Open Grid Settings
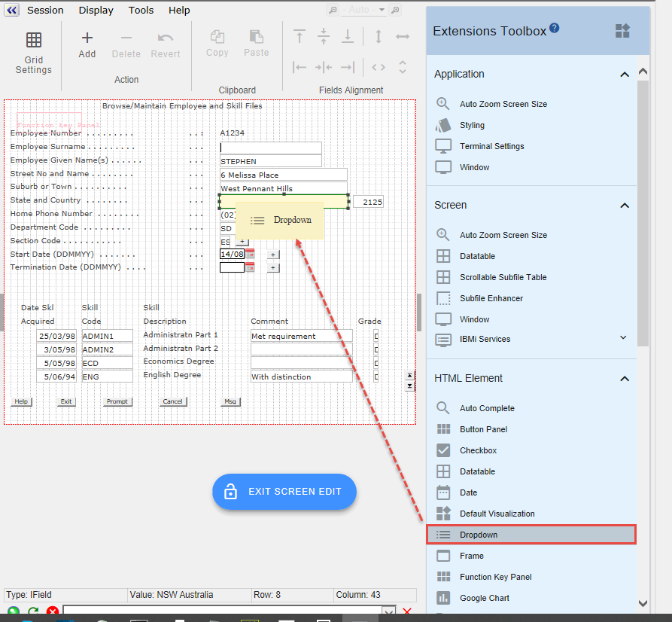Image resolution: width=672 pixels, height=622 pixels. (33, 53)
